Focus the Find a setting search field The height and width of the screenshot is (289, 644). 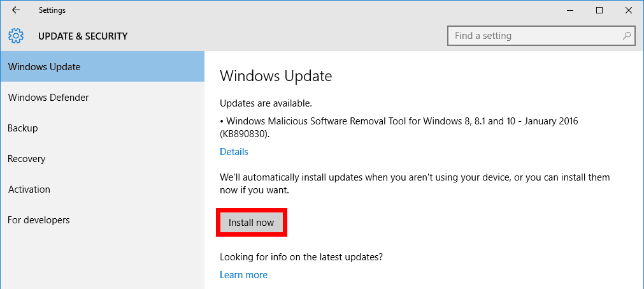pyautogui.click(x=541, y=36)
